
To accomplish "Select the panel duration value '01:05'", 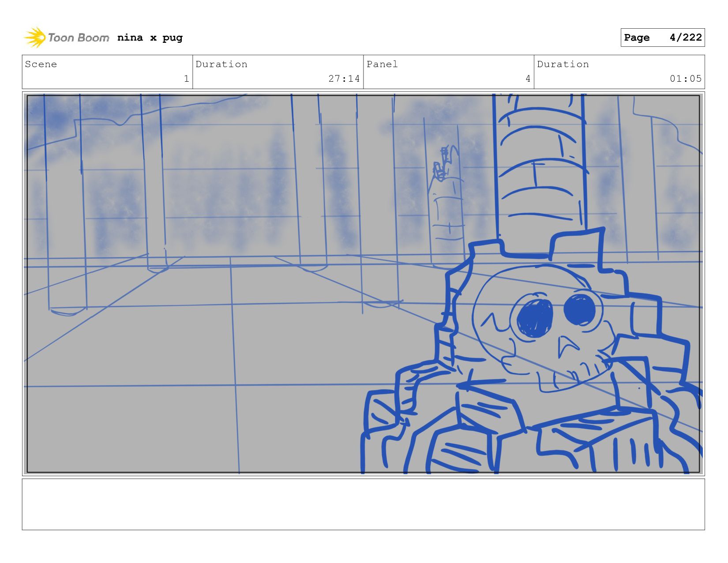I will click(686, 79).
